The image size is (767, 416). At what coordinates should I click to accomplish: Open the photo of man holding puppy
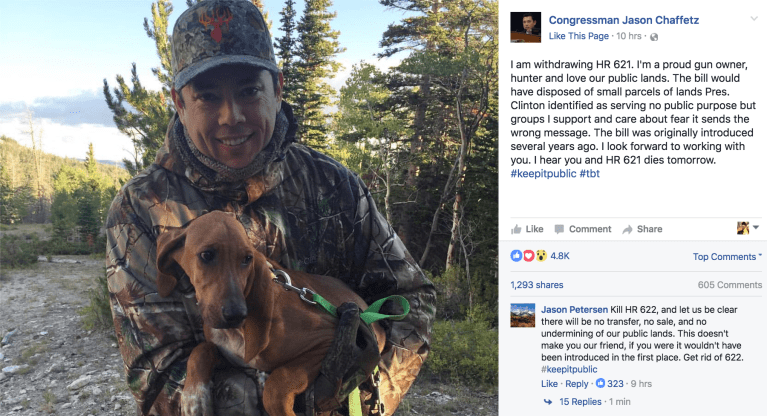[250, 208]
